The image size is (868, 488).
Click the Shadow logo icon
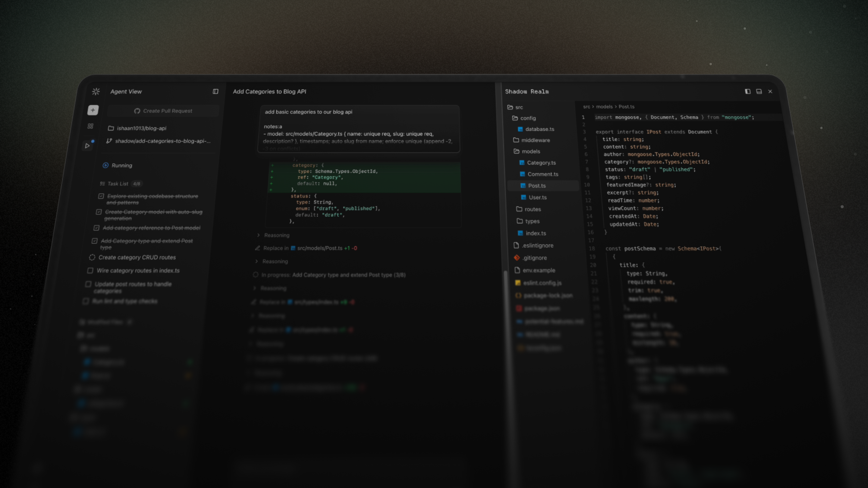pyautogui.click(x=96, y=92)
